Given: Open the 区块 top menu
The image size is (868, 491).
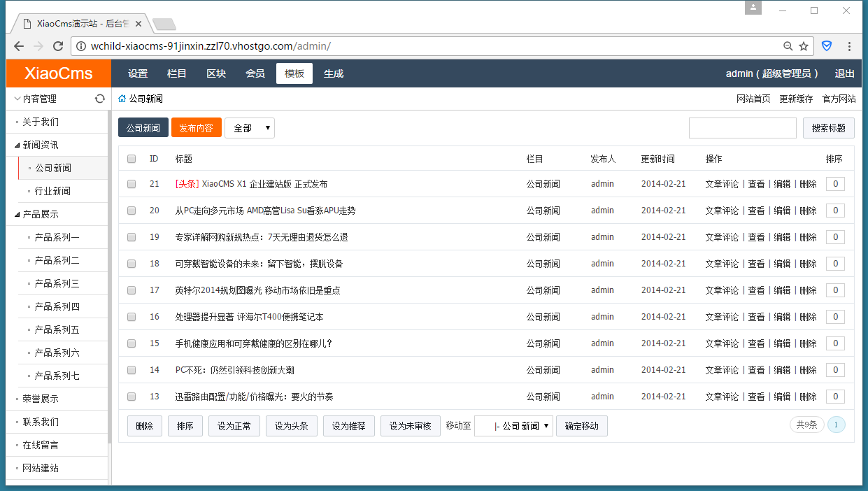Looking at the screenshot, I should coord(216,73).
